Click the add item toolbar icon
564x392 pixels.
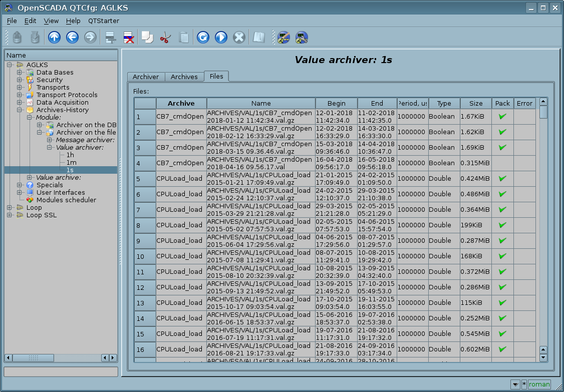coord(110,38)
